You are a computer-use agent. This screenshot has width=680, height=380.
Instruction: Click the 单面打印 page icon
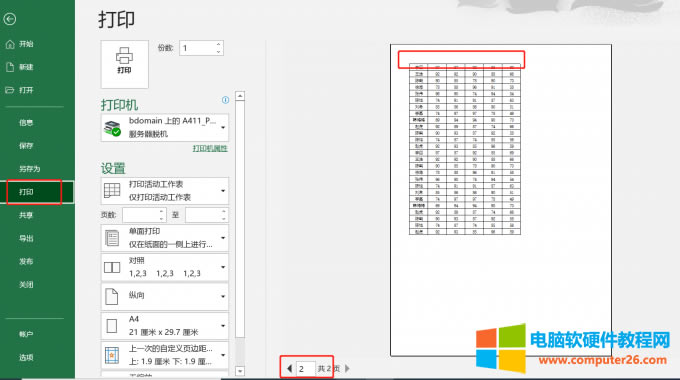[x=112, y=238]
